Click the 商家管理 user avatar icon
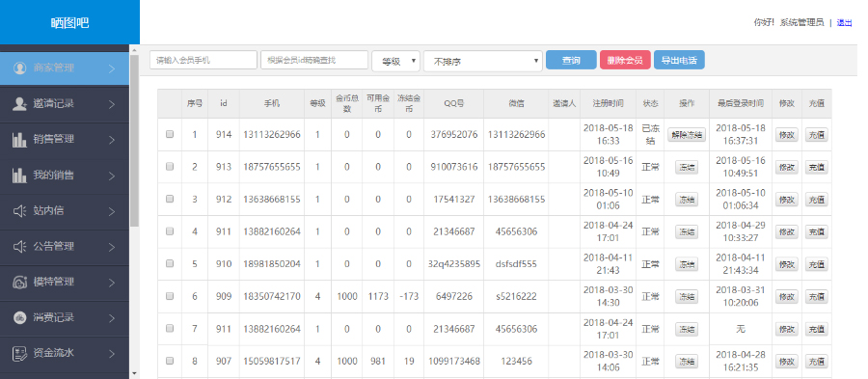The image size is (868, 379). pyautogui.click(x=20, y=68)
